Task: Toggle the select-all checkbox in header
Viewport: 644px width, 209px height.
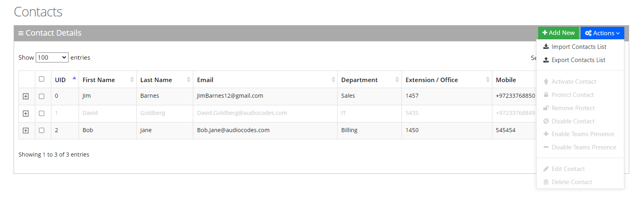Action: click(42, 79)
